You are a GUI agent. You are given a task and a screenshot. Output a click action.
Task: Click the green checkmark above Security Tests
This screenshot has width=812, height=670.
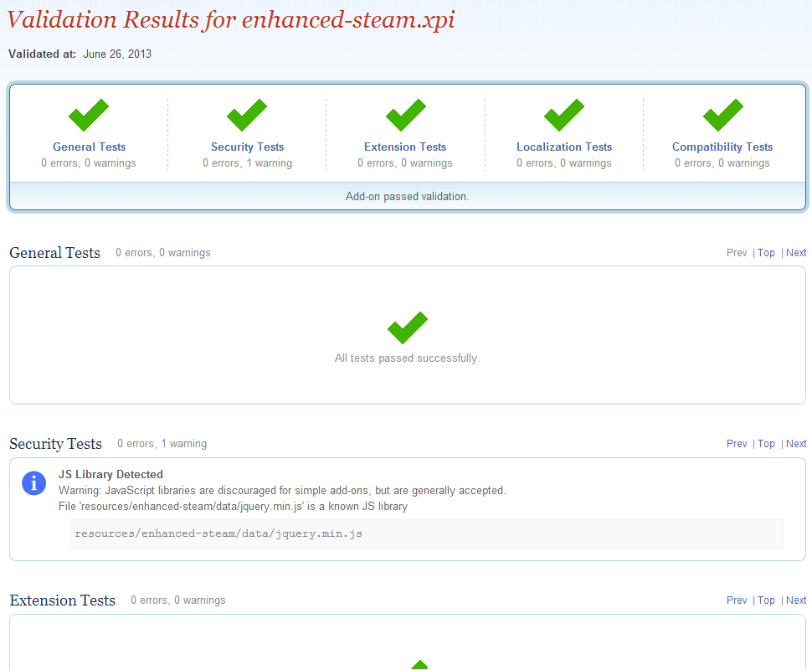(x=247, y=115)
